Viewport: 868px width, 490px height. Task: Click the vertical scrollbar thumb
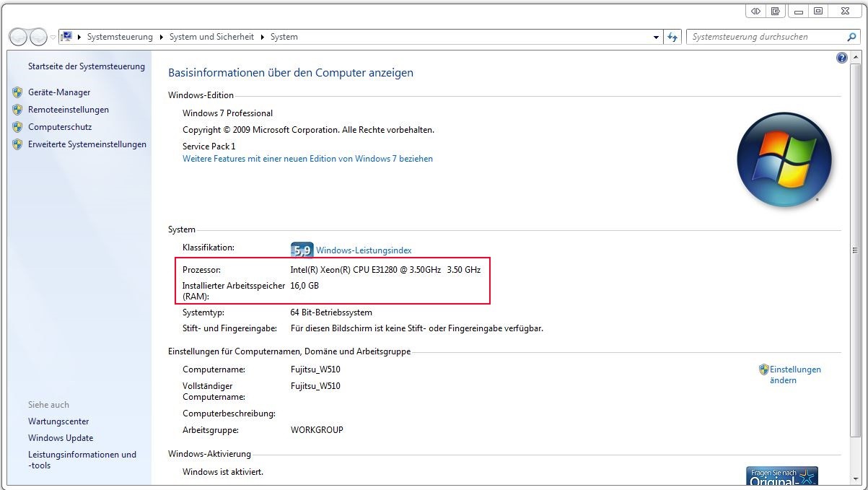point(856,250)
